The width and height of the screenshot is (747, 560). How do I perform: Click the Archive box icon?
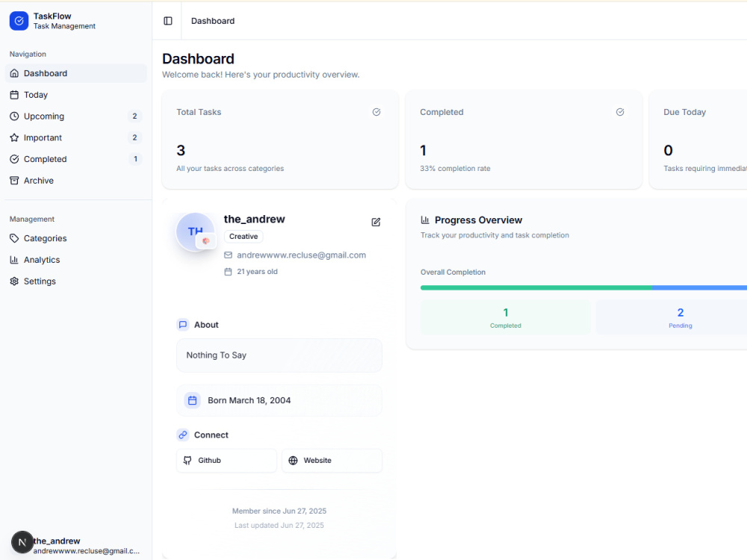click(x=14, y=181)
